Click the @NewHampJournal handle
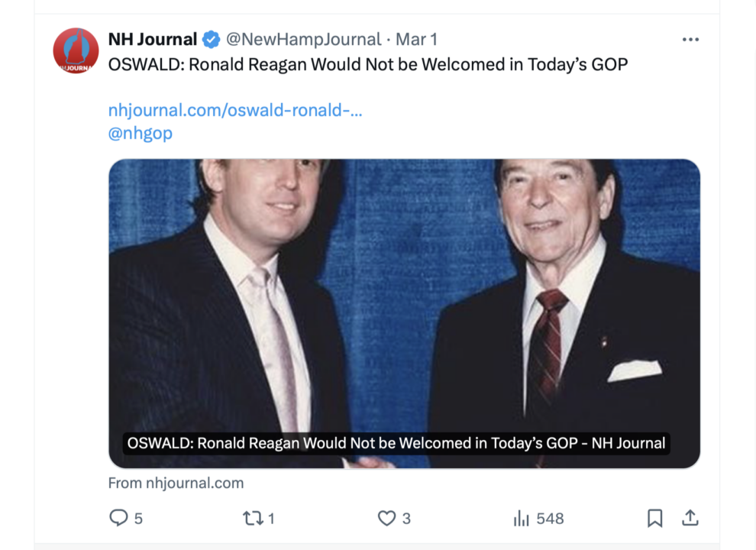 (303, 40)
